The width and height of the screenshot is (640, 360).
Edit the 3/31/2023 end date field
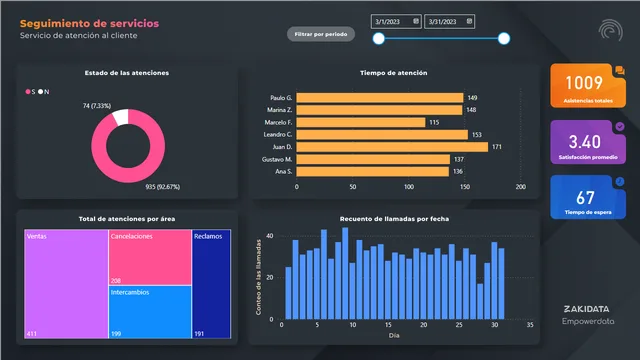(x=449, y=22)
